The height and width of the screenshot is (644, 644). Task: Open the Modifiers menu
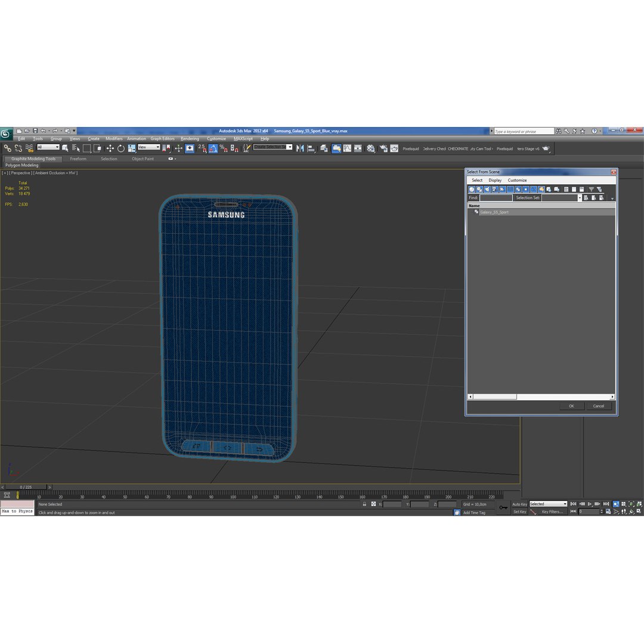(114, 139)
